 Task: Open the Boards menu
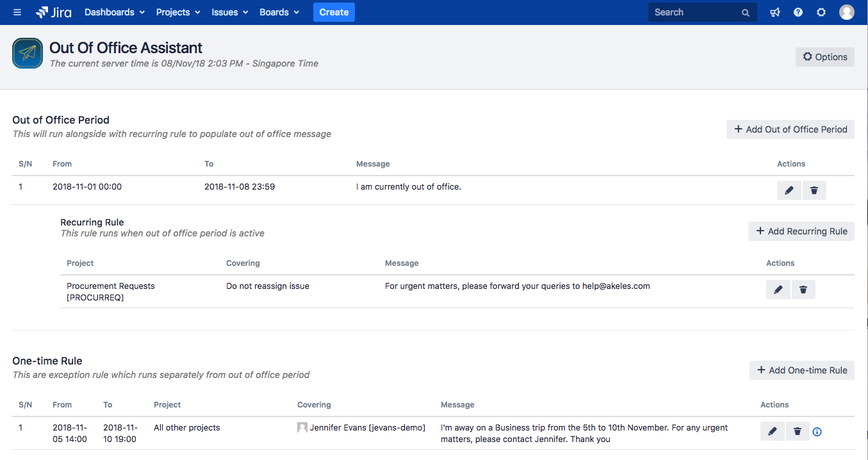coord(279,12)
